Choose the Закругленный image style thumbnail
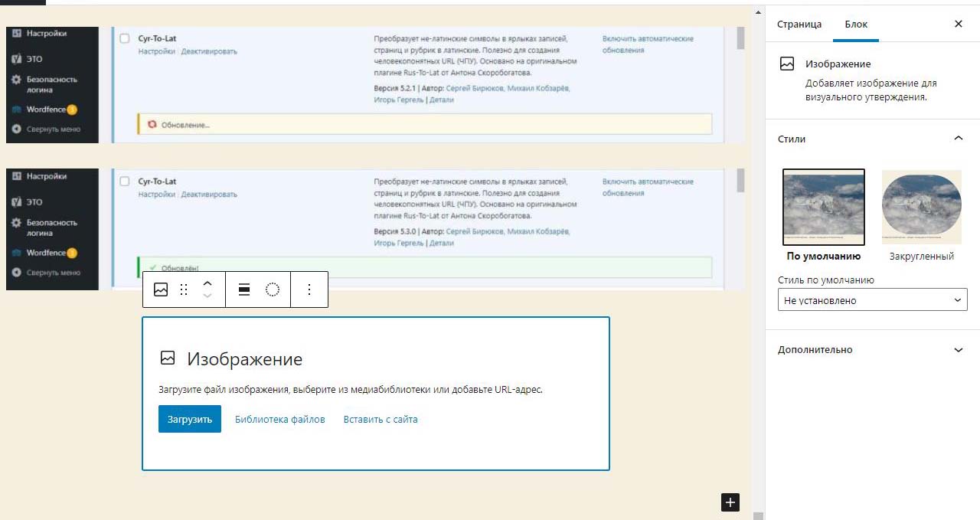Screen dimensions: 980x520 point(922,207)
